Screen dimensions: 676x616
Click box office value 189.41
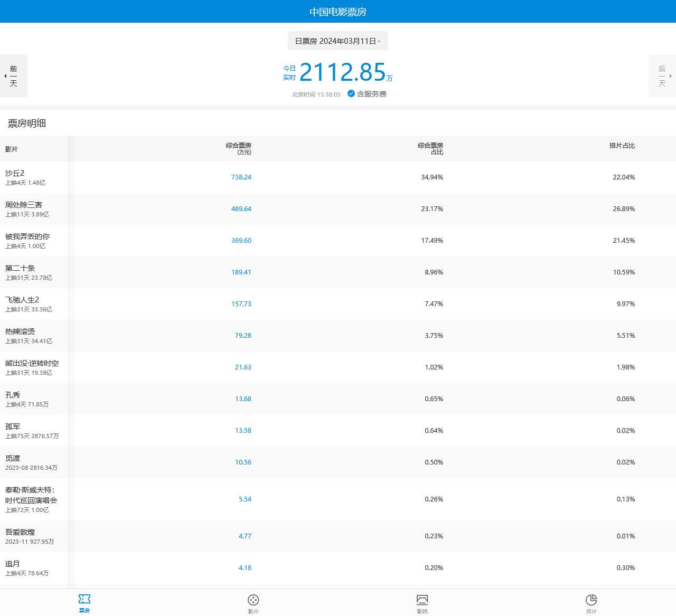(241, 272)
